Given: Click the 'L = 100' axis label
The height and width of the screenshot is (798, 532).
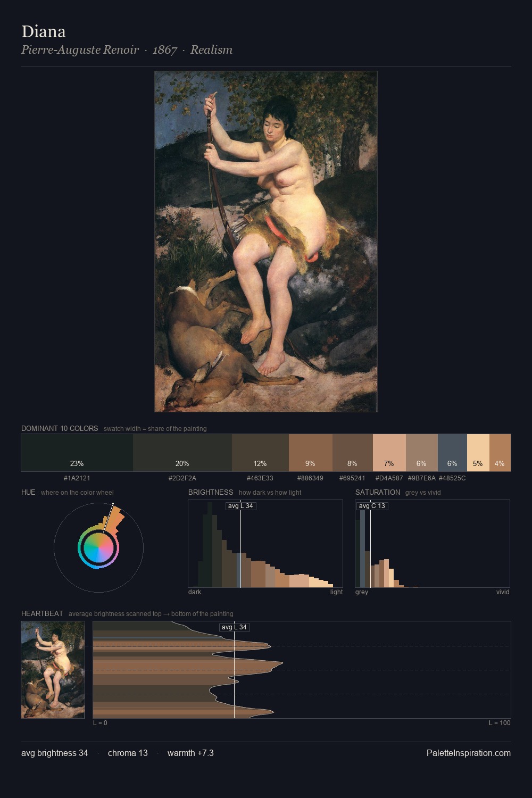Looking at the screenshot, I should click(500, 723).
